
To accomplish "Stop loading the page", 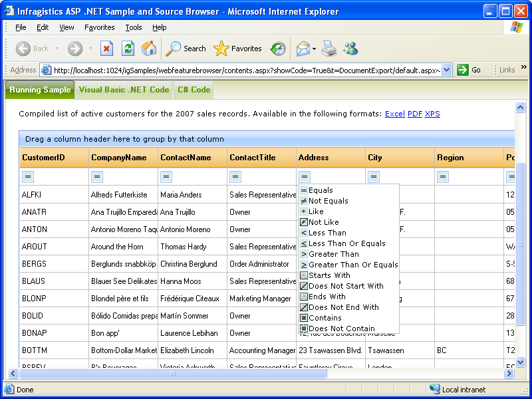I will point(107,48).
